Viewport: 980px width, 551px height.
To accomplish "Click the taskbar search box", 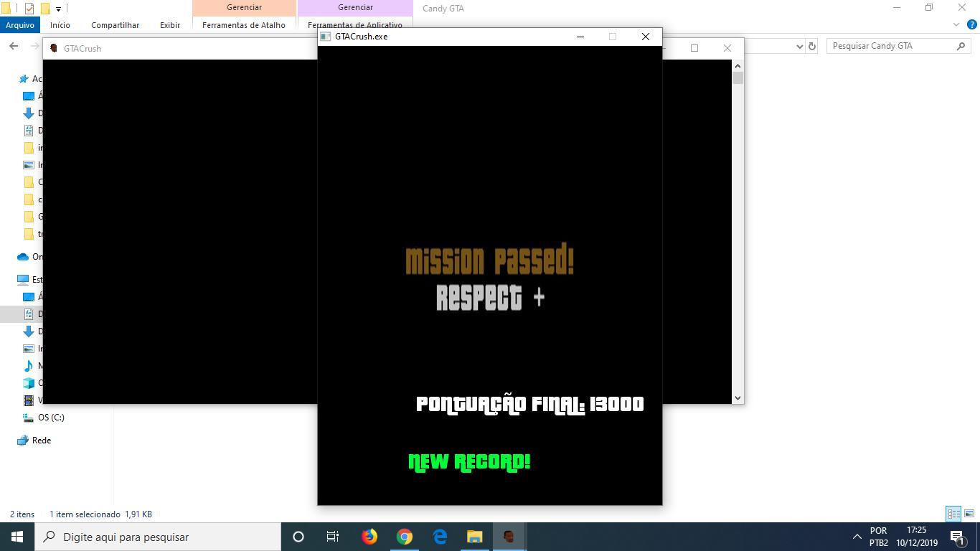I will click(158, 537).
